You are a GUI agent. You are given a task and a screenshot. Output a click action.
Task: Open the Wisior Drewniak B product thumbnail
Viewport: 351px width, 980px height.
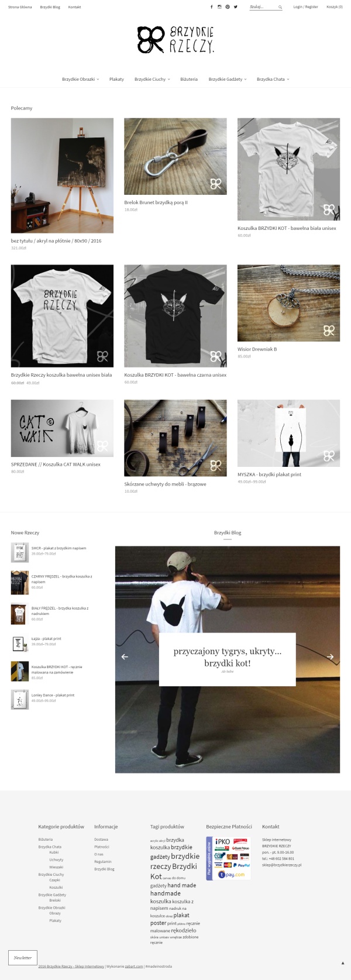(288, 303)
